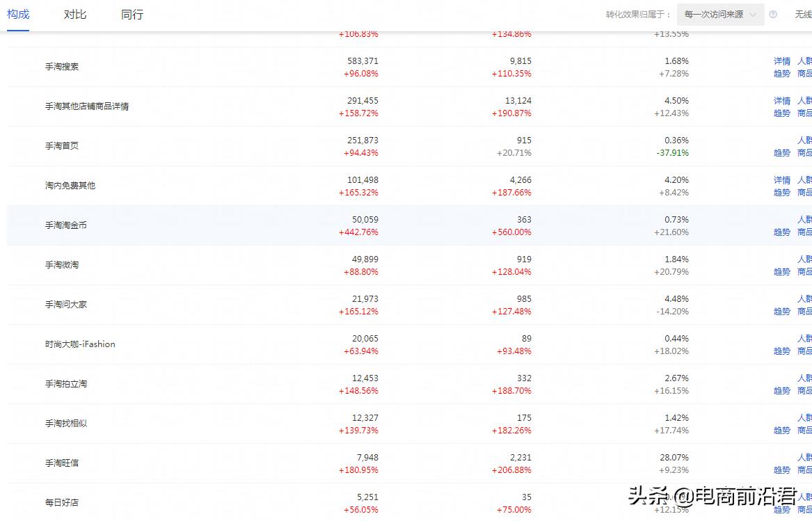View 趋势 for 手淘旺信
Viewport: 812px width, 521px height.
(x=782, y=470)
